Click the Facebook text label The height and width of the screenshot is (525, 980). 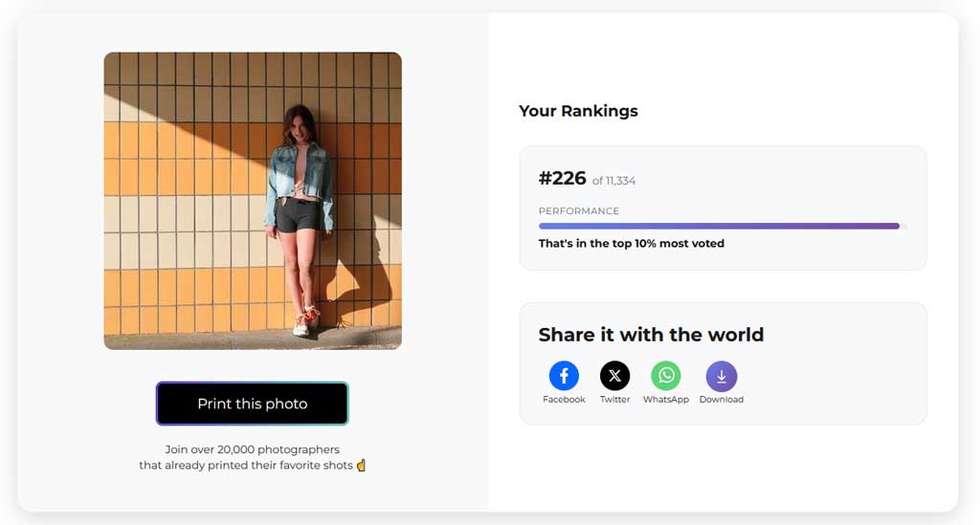(x=564, y=400)
